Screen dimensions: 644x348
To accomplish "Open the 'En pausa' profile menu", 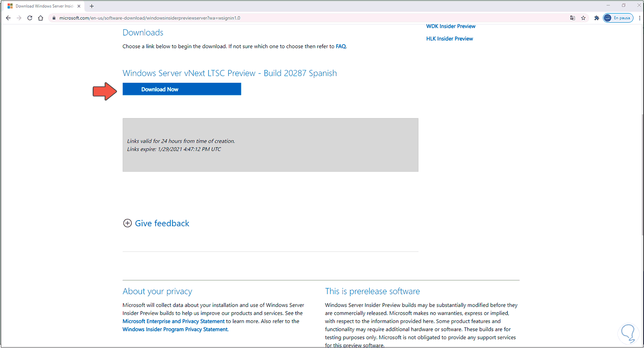I will (x=618, y=18).
